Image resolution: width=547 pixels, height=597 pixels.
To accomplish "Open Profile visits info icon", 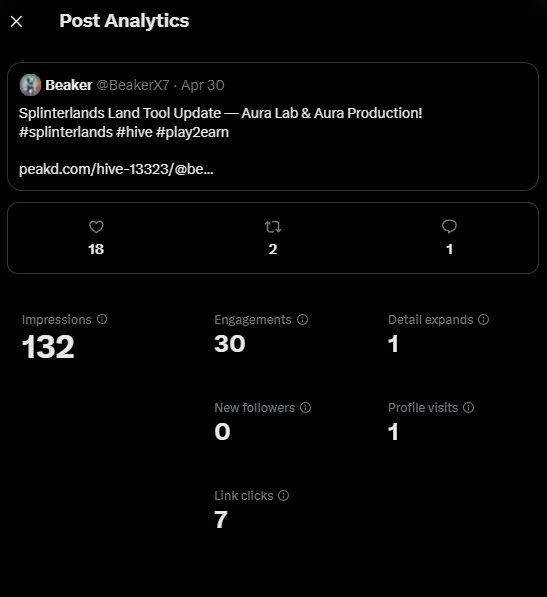I will coord(469,407).
